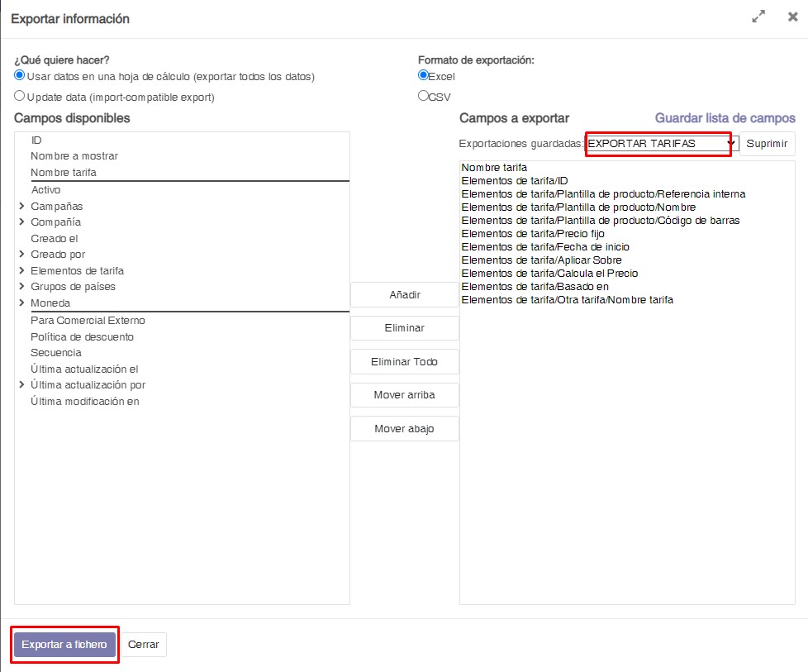Expand the Moneda field arrow
The width and height of the screenshot is (808, 672).
click(x=21, y=303)
